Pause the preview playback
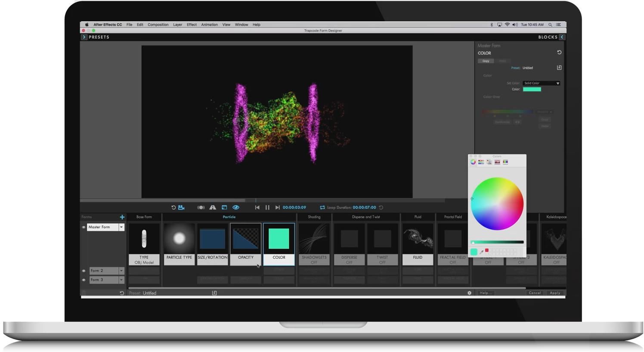The height and width of the screenshot is (352, 644). (267, 207)
